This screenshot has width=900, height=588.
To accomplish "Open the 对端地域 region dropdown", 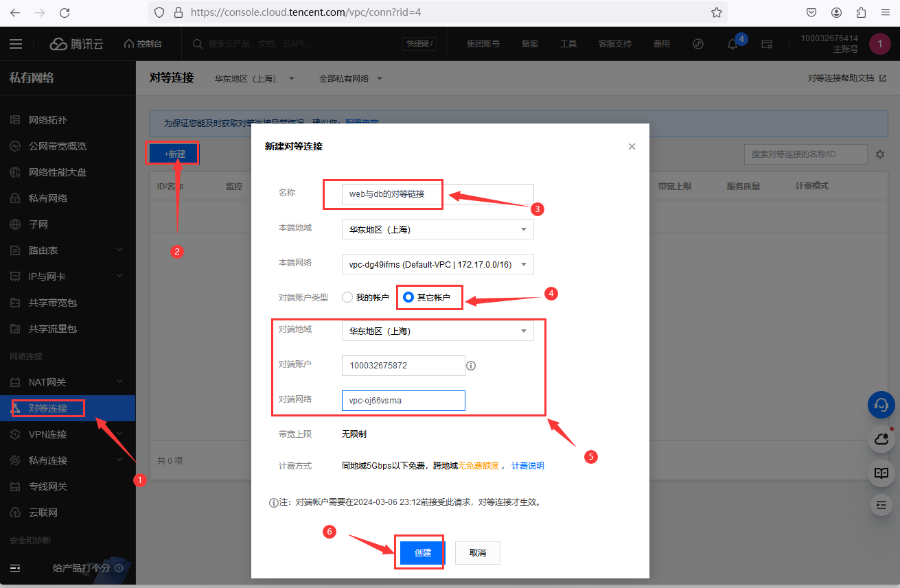I will pyautogui.click(x=437, y=331).
